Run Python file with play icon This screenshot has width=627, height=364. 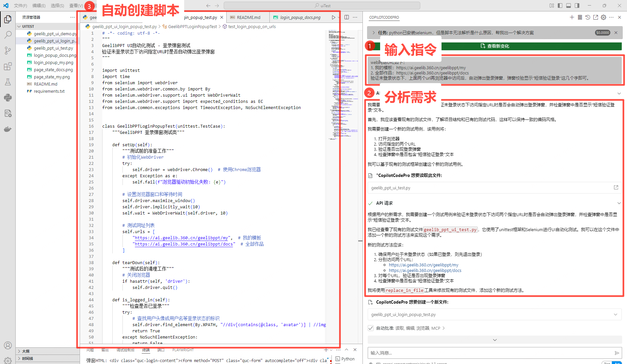[333, 17]
